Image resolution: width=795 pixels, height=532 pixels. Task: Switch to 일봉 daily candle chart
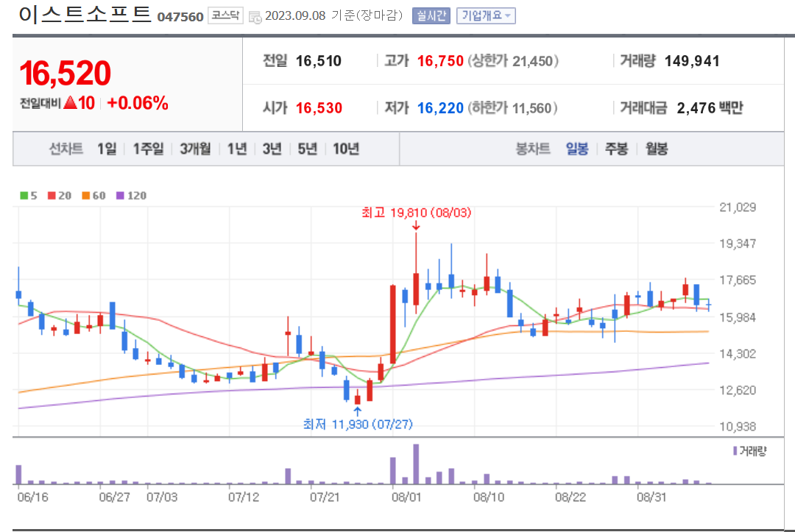click(x=577, y=149)
